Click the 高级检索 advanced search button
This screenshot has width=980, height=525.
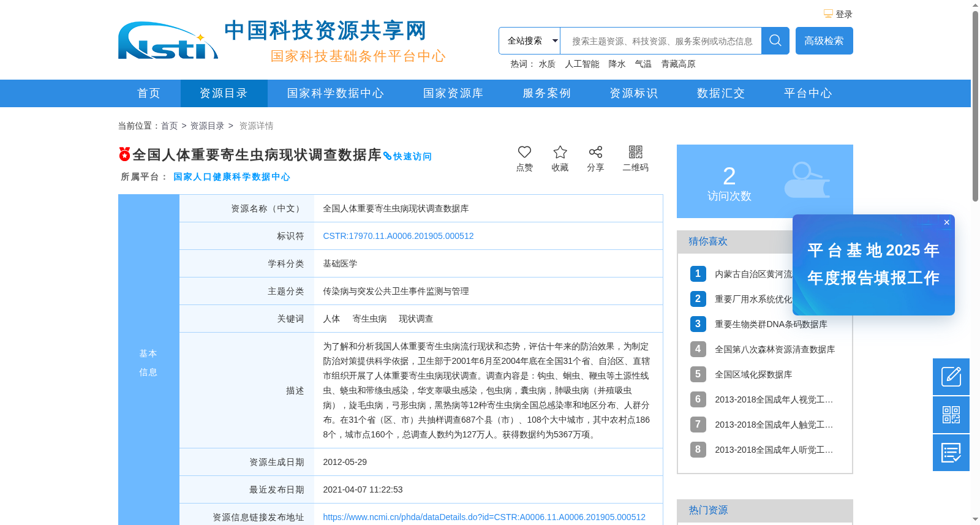click(x=824, y=40)
